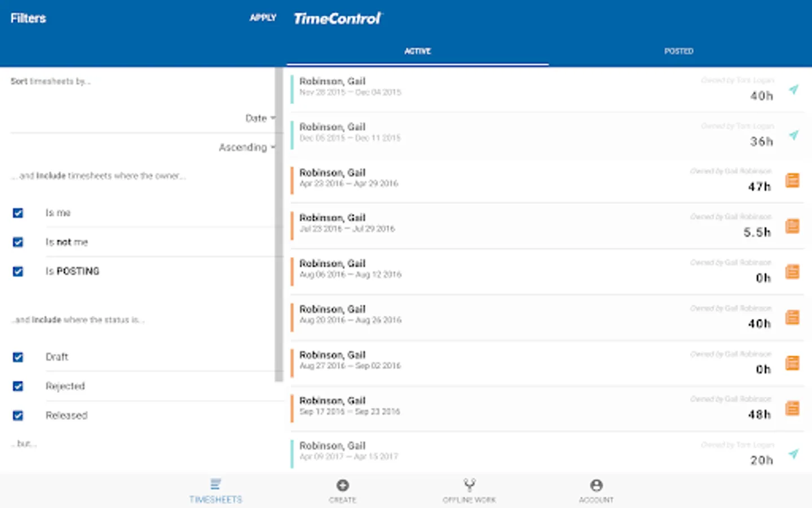
Task: Open the draft icon for Jul 23 2016 timesheet
Action: click(792, 226)
